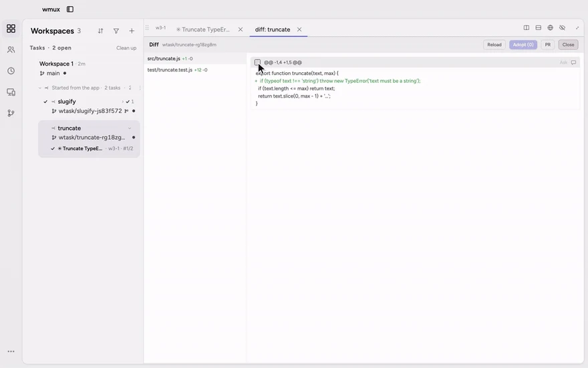
Task: Select the wtask/truncate-rg18zg... branch
Action: click(92, 137)
